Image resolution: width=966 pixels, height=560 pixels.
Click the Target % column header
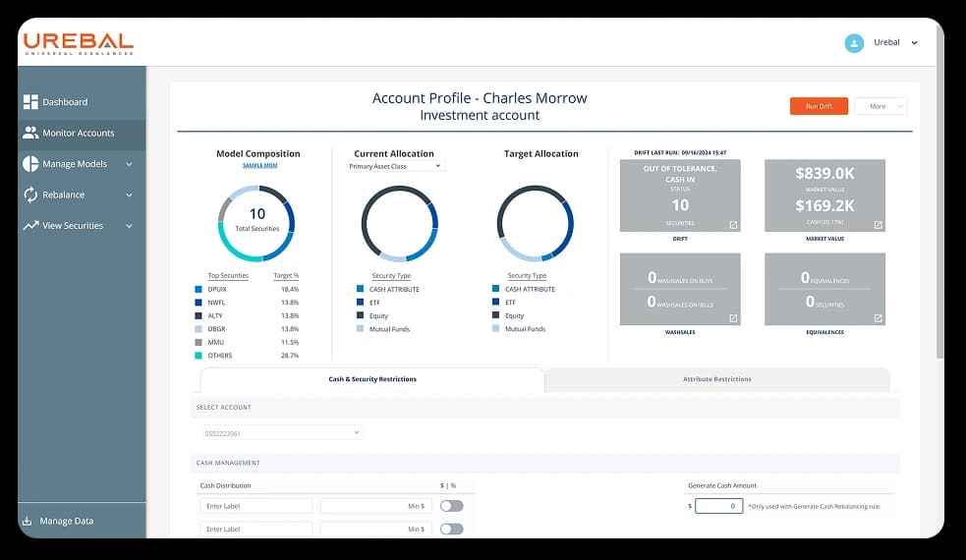[286, 275]
